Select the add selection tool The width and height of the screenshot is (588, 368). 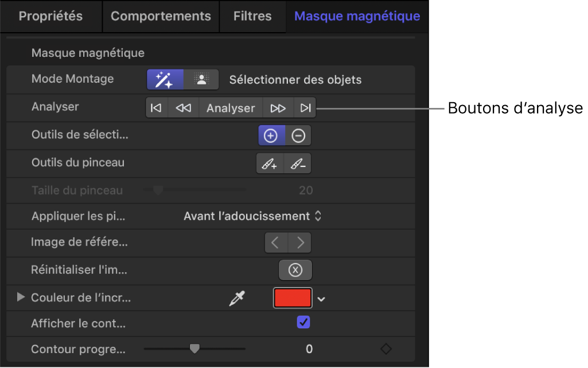click(x=270, y=135)
